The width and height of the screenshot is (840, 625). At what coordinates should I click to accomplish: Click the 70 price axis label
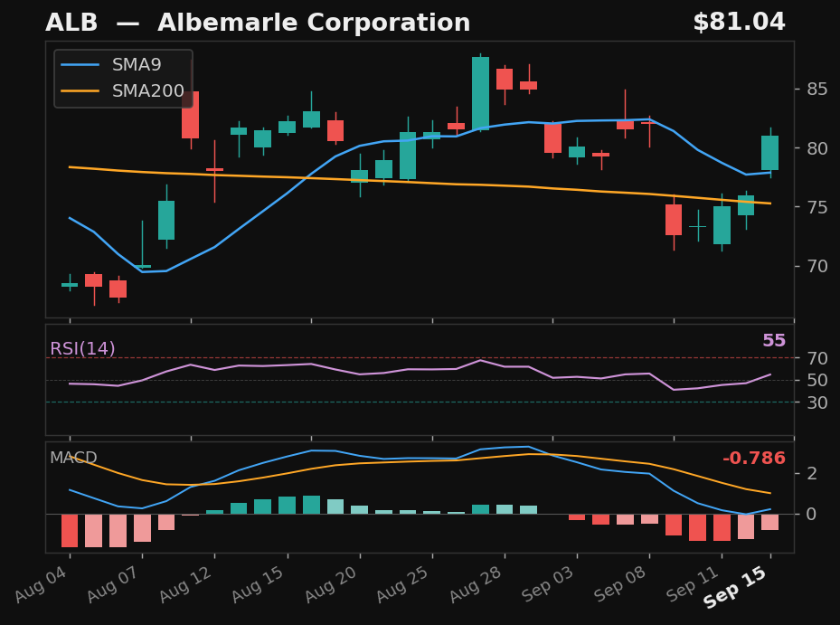(x=817, y=267)
